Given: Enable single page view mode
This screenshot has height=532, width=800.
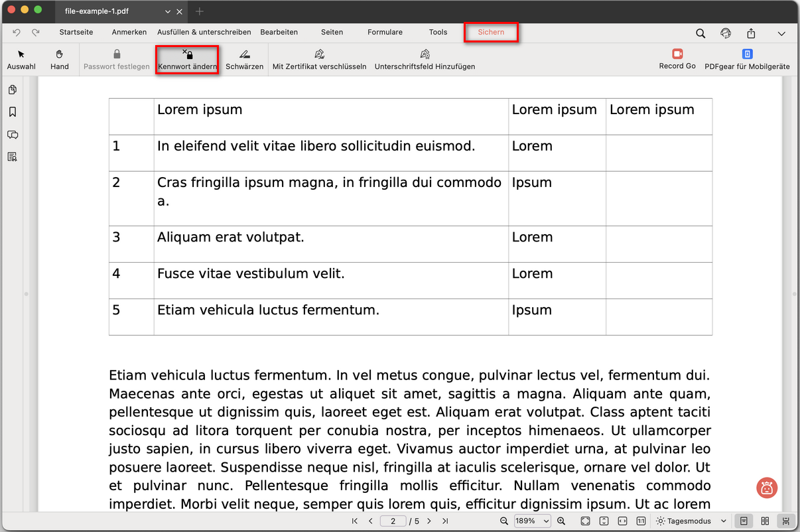Looking at the screenshot, I should pyautogui.click(x=744, y=521).
